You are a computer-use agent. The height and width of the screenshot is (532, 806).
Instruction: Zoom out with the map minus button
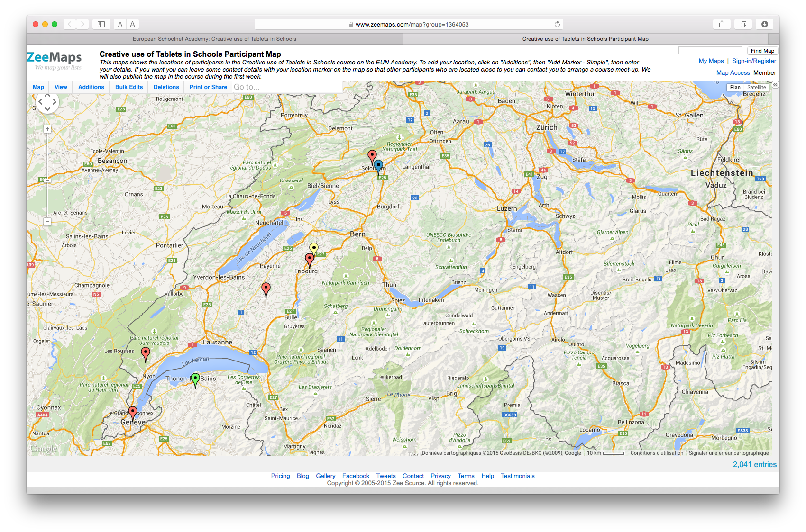[x=47, y=221]
